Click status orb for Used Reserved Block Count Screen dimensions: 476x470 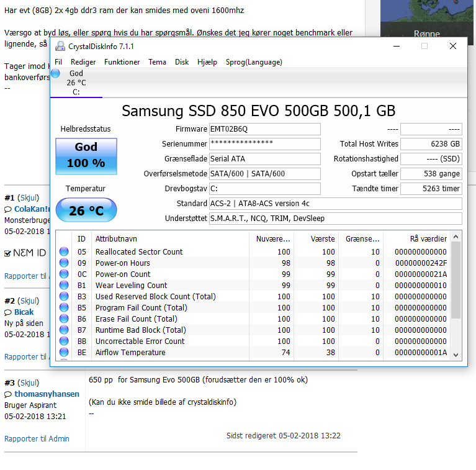64,296
